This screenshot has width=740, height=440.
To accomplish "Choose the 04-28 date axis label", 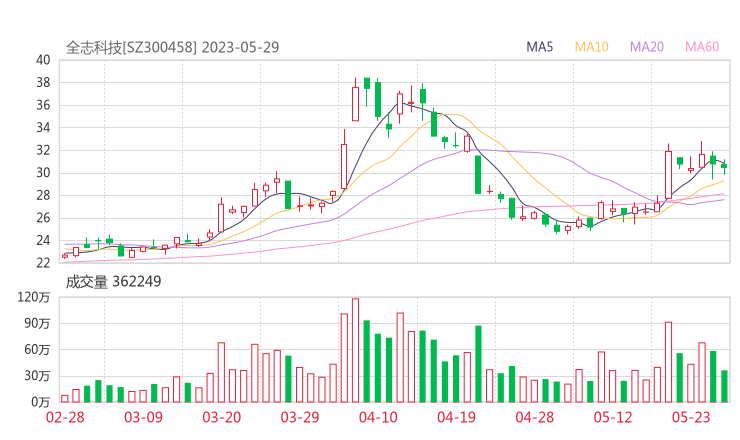I will pos(535,418).
